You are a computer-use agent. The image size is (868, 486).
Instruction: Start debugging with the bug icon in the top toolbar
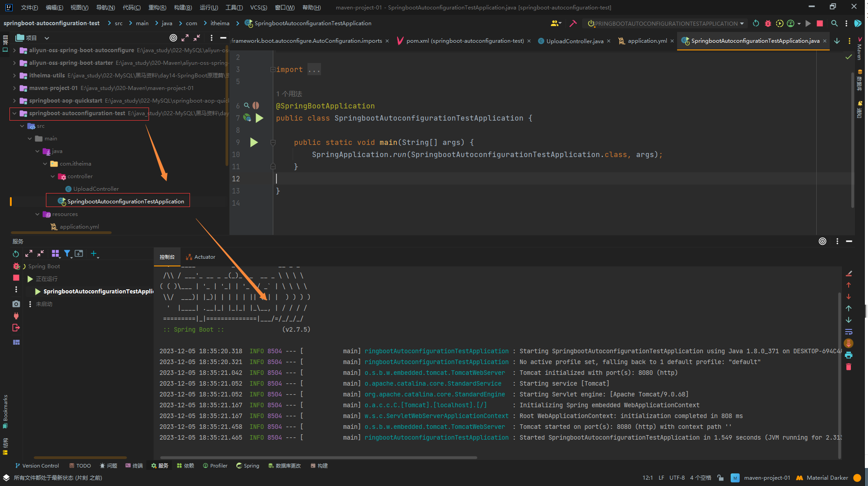[768, 23]
